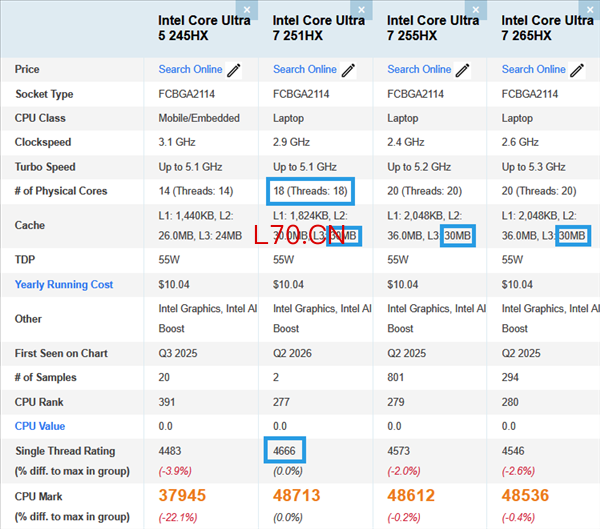
Task: Click the # of Physical Cores label
Action: (61, 191)
